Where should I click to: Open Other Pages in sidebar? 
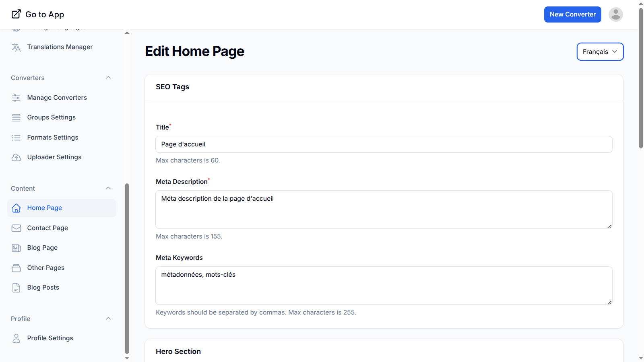(x=46, y=268)
